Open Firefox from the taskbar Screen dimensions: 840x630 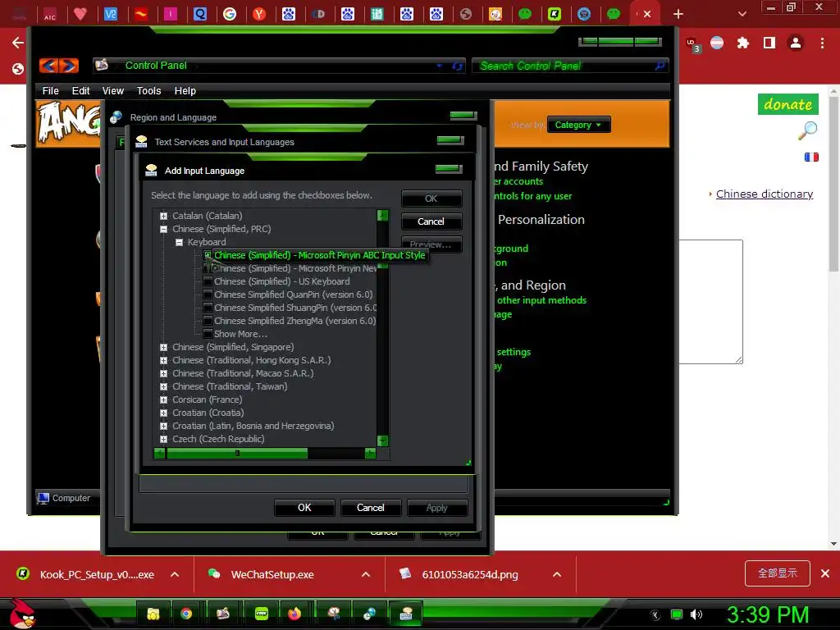tap(294, 614)
